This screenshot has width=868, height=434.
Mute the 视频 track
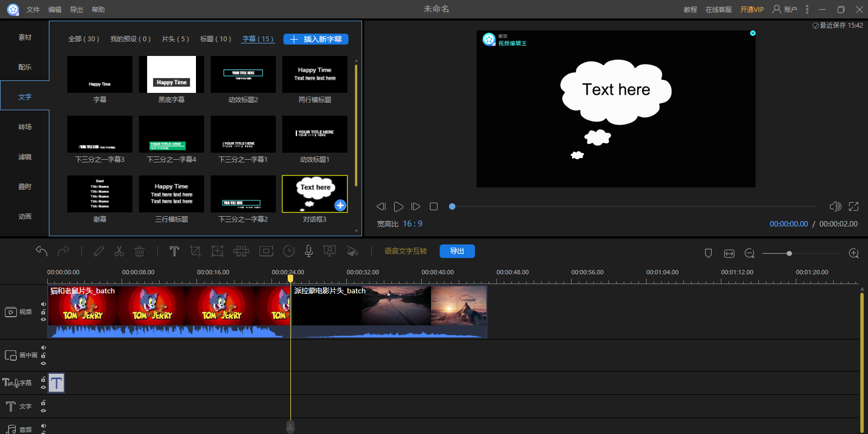pos(43,304)
